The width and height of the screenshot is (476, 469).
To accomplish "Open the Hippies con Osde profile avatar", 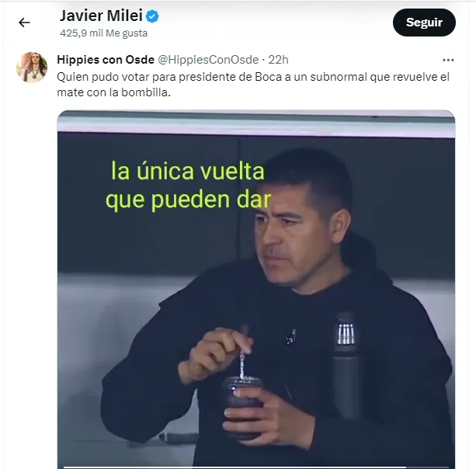I will tap(32, 67).
